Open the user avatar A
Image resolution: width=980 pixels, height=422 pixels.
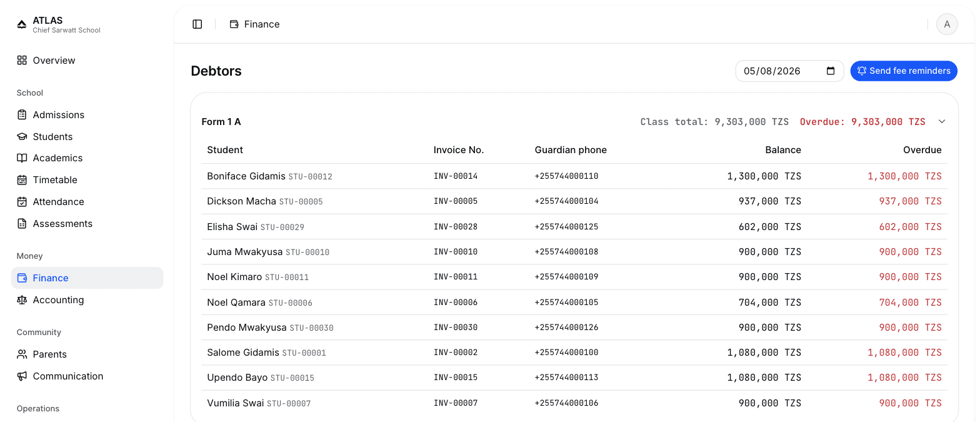point(947,24)
